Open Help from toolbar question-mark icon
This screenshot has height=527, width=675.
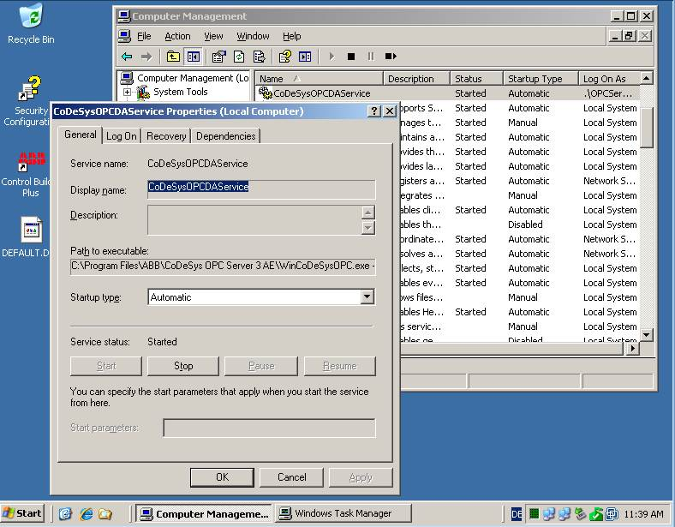[285, 56]
